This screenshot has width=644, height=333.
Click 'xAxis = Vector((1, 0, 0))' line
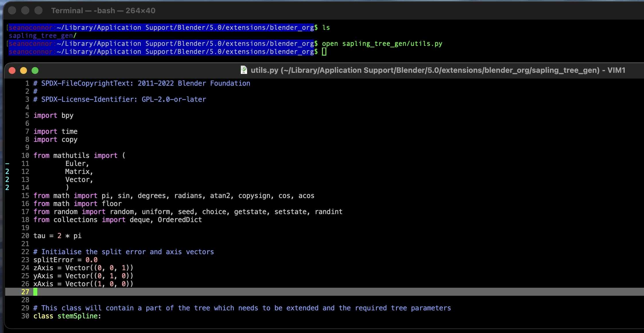[x=83, y=284]
